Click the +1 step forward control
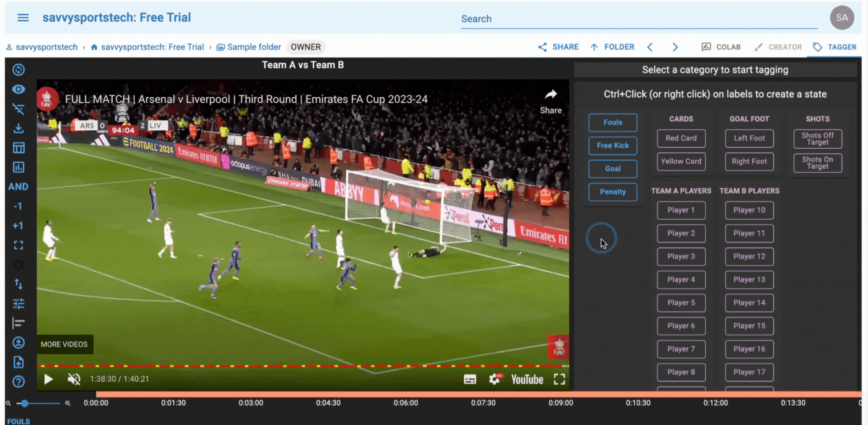This screenshot has height=425, width=868. tap(18, 226)
